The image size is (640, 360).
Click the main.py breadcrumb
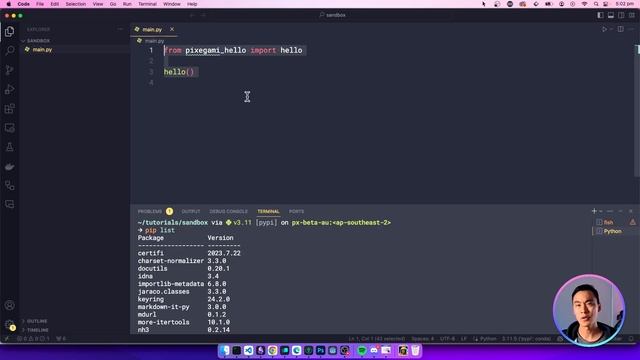click(151, 41)
